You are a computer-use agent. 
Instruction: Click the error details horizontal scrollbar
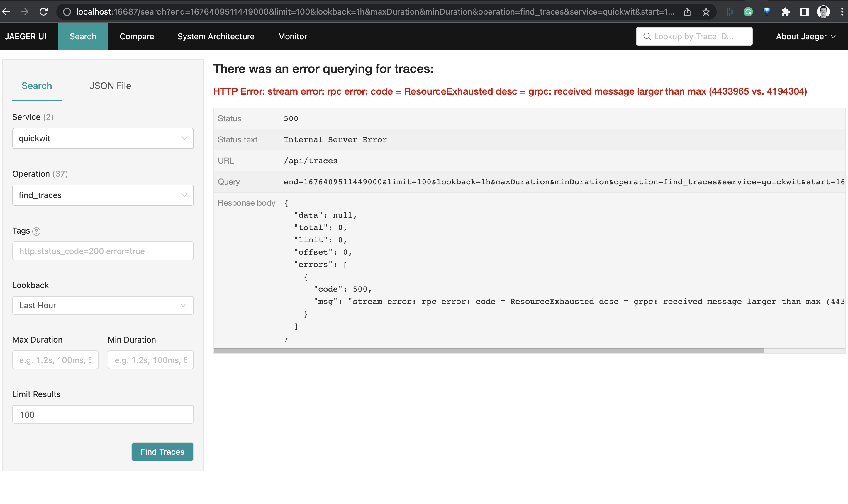pos(489,351)
